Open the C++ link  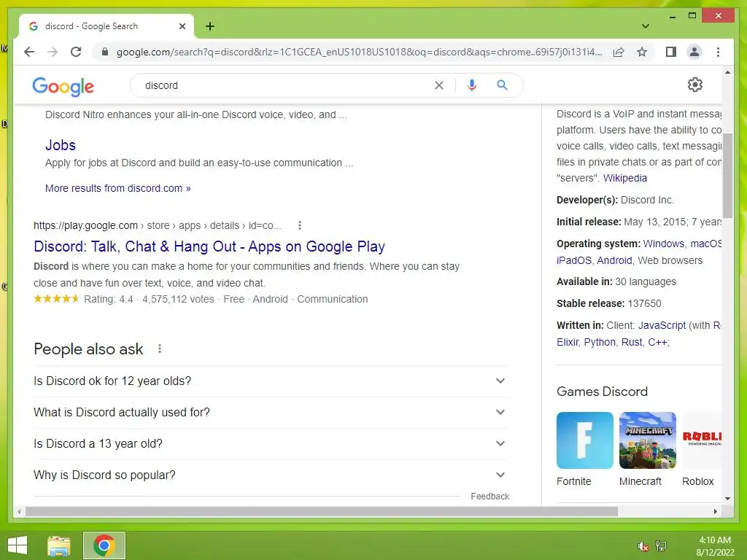[657, 343]
